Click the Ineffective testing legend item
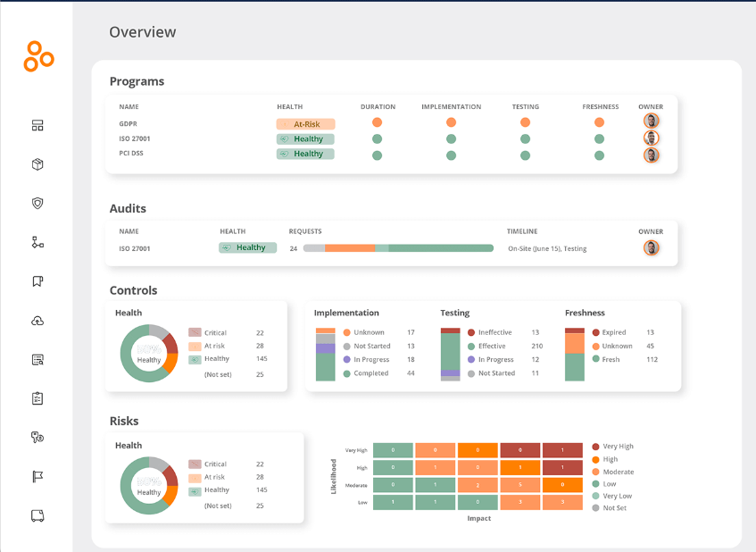 pyautogui.click(x=490, y=332)
